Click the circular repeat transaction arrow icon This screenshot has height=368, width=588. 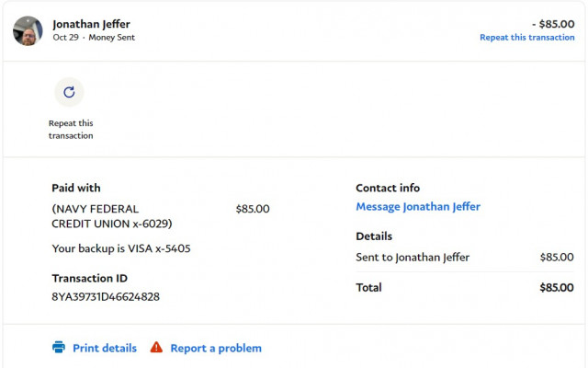69,92
